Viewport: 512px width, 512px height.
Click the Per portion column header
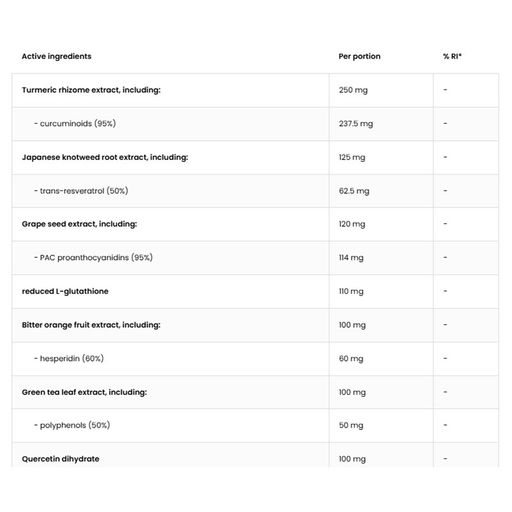359,56
